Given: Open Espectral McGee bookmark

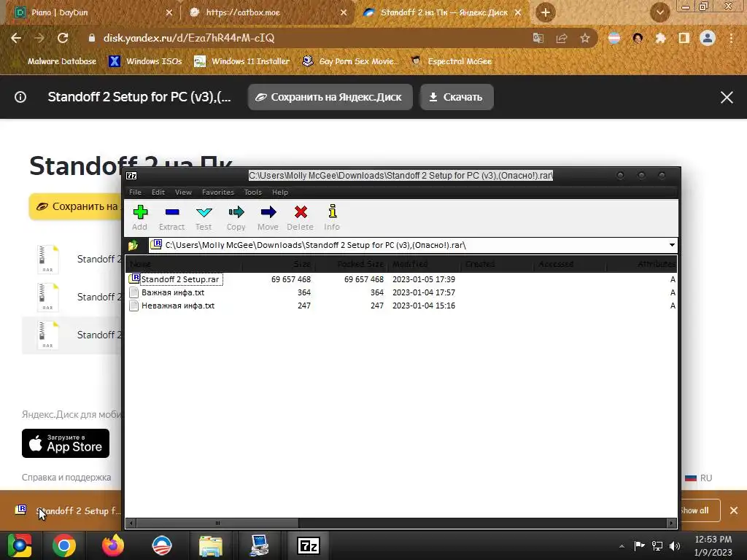Looking at the screenshot, I should (451, 61).
